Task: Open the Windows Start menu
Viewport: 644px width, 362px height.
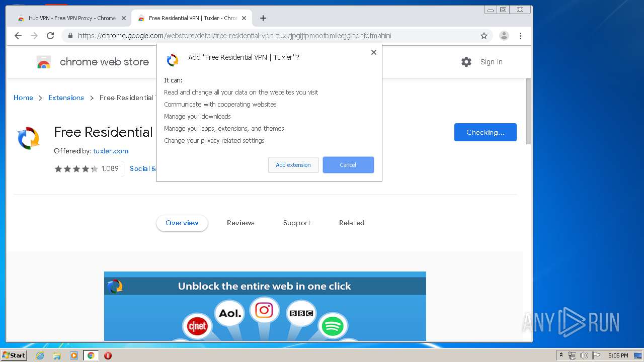Action: pos(14,355)
